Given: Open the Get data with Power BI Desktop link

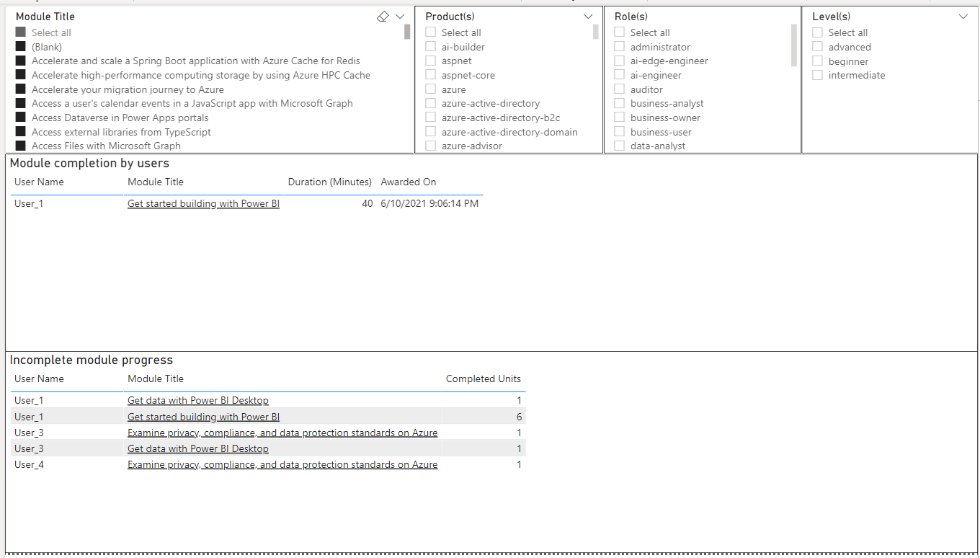Looking at the screenshot, I should [x=197, y=400].
